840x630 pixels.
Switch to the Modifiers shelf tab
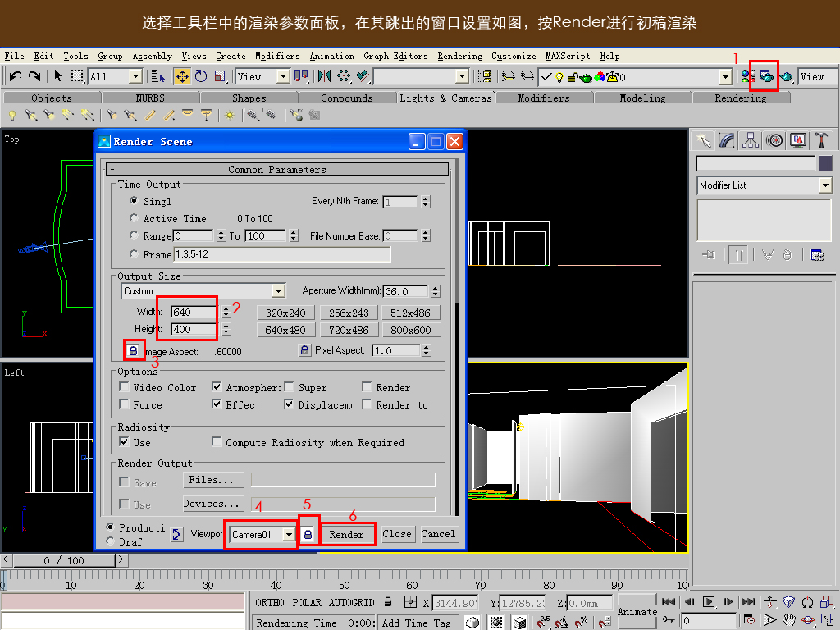[544, 98]
